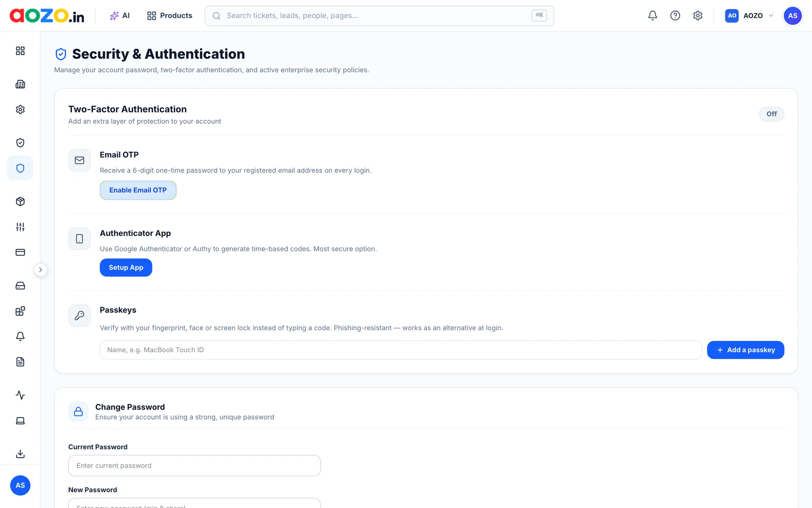This screenshot has width=812, height=508.
Task: Click the Off two-factor status badge
Action: [x=771, y=114]
